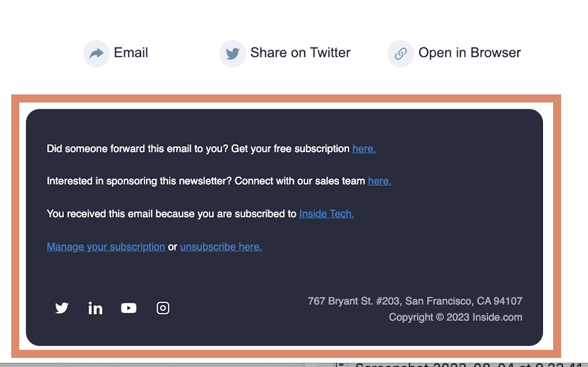Viewport: 588px width, 367px height.
Task: Visit the YouTube channel icon
Action: pyautogui.click(x=129, y=308)
